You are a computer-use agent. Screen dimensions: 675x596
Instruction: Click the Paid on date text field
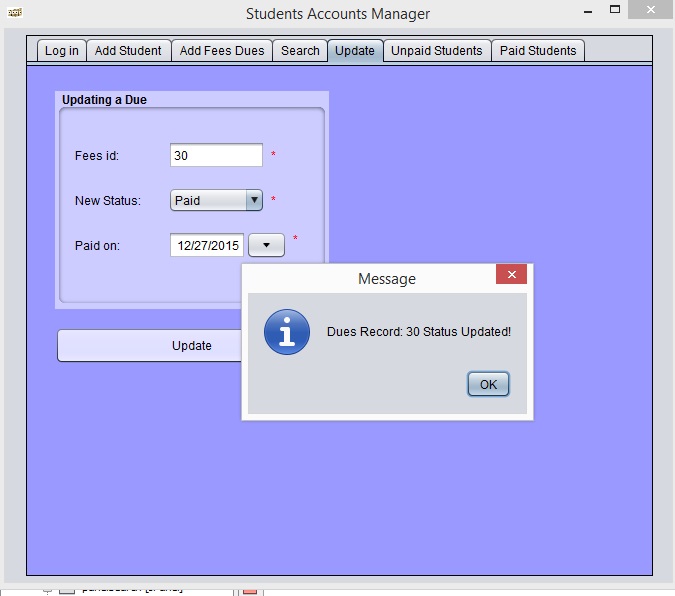(207, 245)
